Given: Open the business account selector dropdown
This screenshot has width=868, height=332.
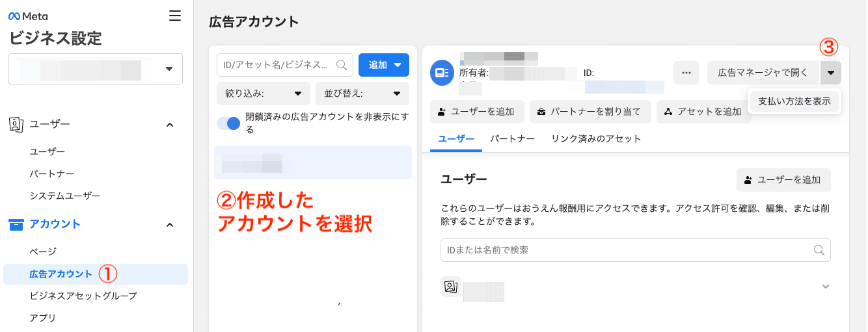Looking at the screenshot, I should (96, 69).
